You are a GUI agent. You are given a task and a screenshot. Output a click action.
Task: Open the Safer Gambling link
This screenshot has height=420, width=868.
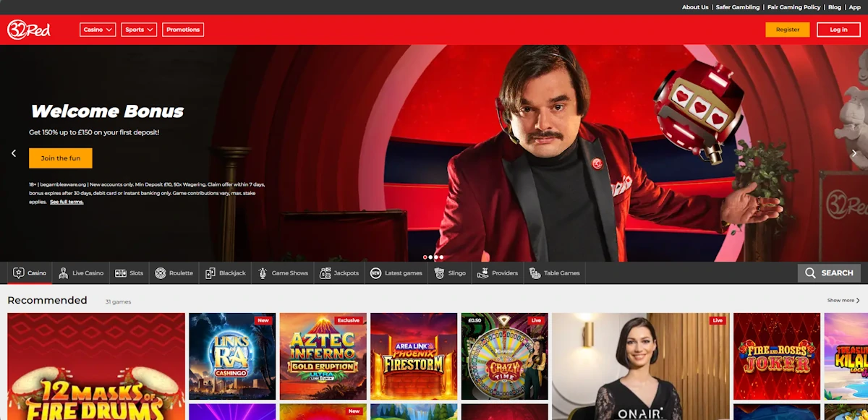pyautogui.click(x=738, y=7)
